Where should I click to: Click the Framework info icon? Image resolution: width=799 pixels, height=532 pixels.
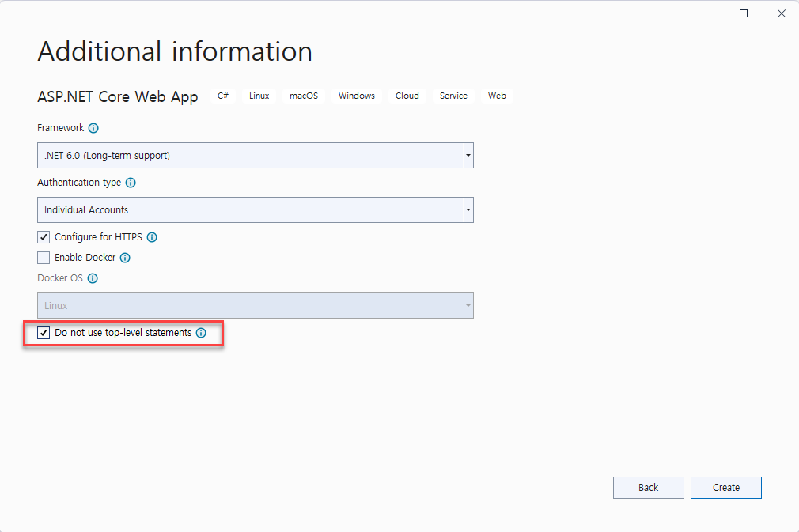click(93, 128)
